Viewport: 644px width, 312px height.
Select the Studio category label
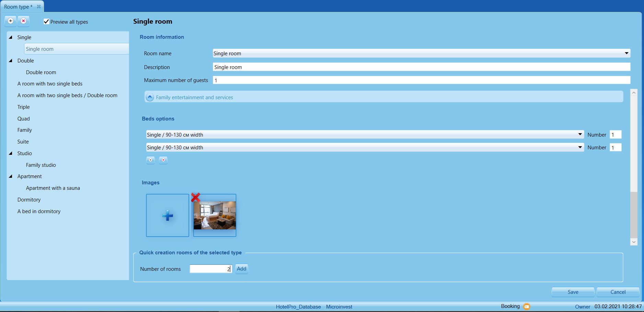click(x=25, y=153)
